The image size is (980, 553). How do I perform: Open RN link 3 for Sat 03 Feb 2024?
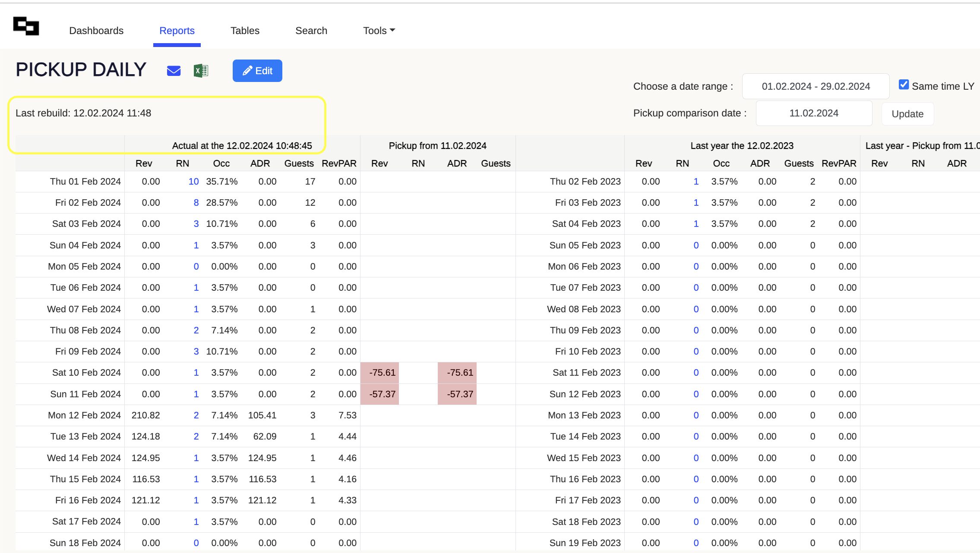196,224
